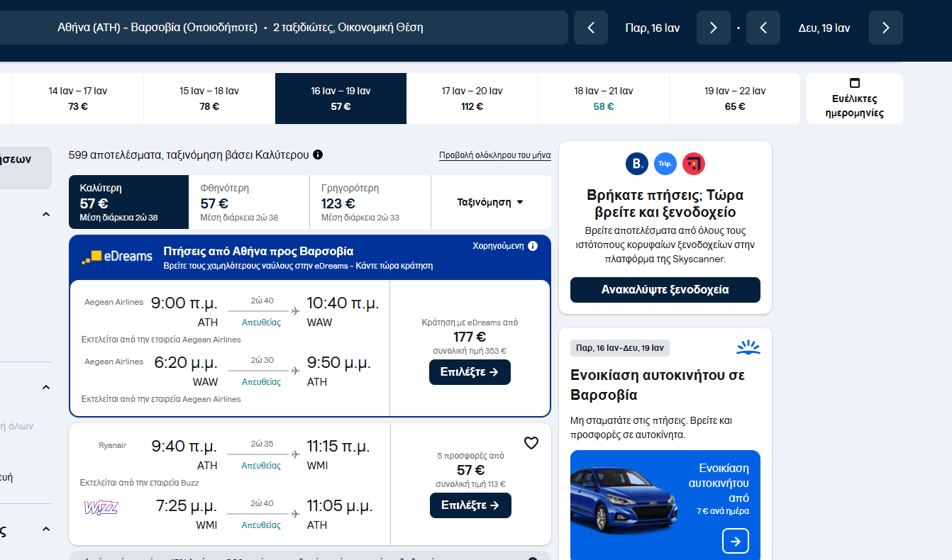Save Ryanair flight with heart icon
The width and height of the screenshot is (952, 560).
[531, 443]
